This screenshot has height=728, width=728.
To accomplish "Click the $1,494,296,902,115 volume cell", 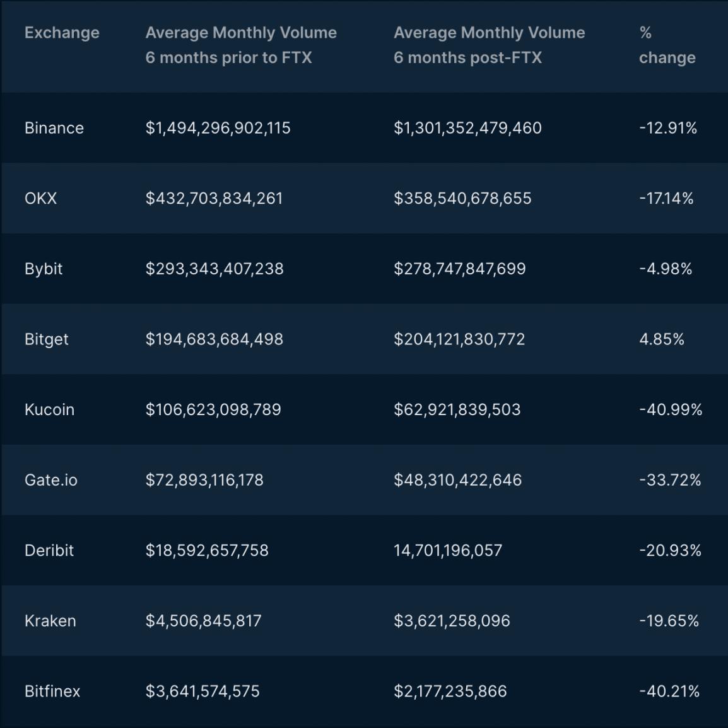I will 218,128.
